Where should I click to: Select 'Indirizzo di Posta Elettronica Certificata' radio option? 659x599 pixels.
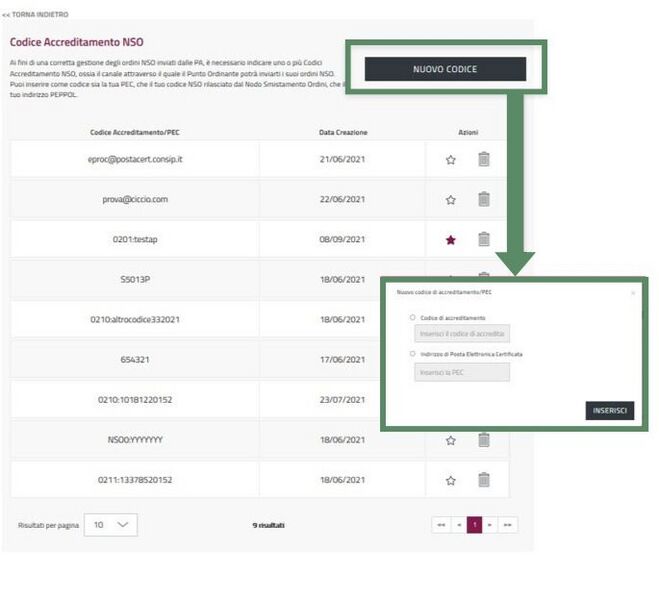click(x=412, y=354)
